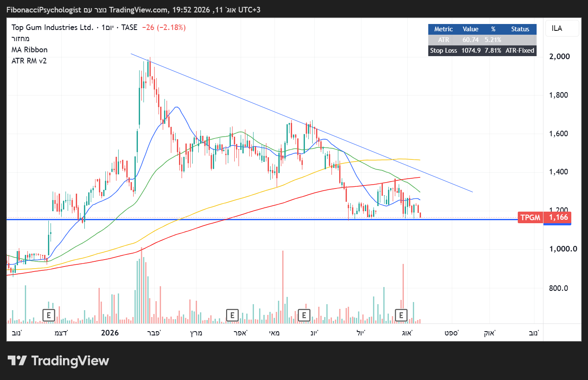
Task: Click the מרץ time axis label
Action: 196,333
